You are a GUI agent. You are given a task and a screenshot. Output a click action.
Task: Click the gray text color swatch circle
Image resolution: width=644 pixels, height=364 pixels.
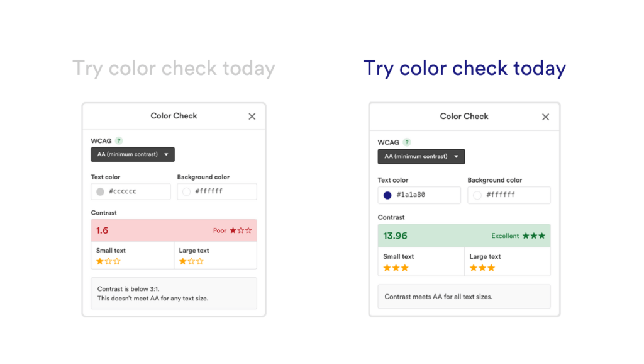(100, 191)
